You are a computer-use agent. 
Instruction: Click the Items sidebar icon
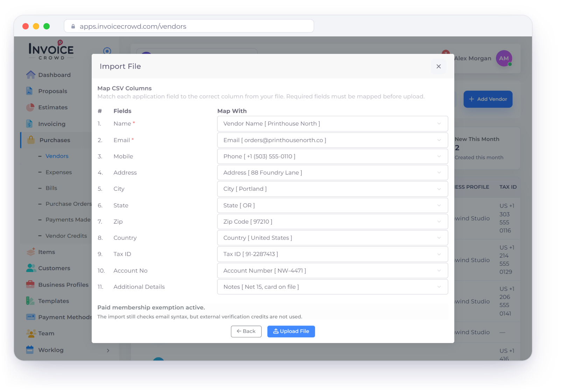click(31, 252)
